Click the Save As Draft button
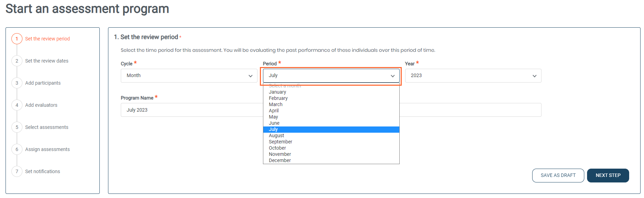This screenshot has width=644, height=198. [558, 175]
